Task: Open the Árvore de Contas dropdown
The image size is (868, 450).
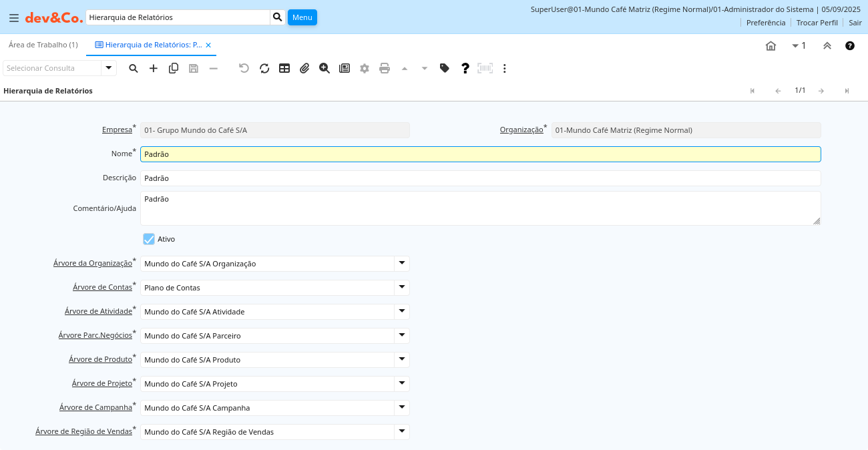Action: coord(401,288)
